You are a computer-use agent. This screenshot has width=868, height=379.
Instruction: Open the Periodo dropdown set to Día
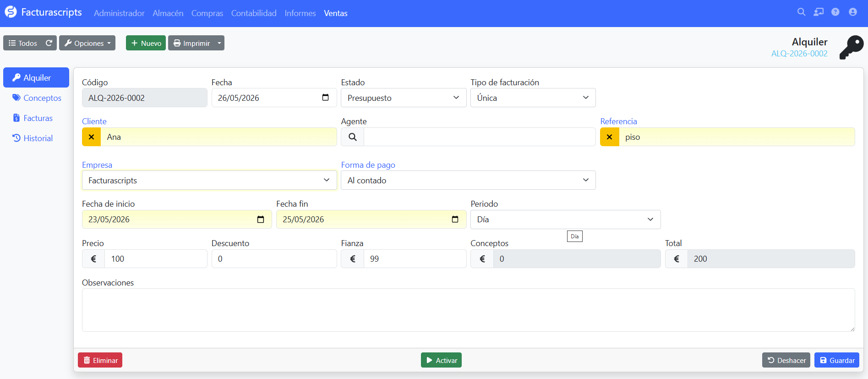pos(565,220)
